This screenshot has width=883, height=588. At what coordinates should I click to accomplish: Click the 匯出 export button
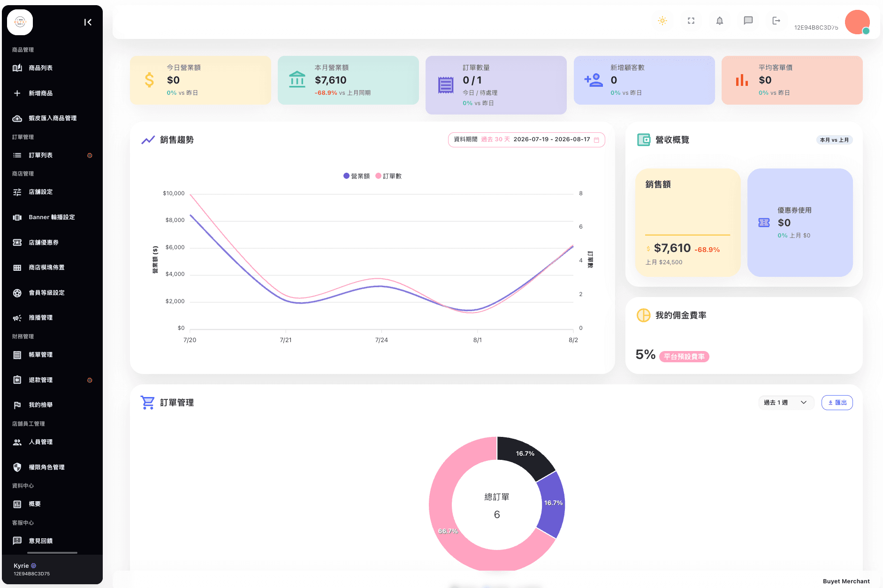[837, 403]
